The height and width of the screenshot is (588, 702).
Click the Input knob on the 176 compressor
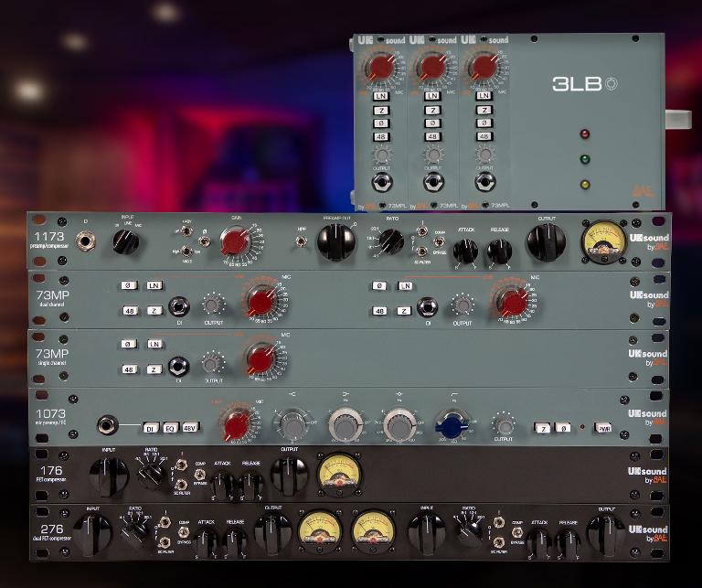coord(109,476)
